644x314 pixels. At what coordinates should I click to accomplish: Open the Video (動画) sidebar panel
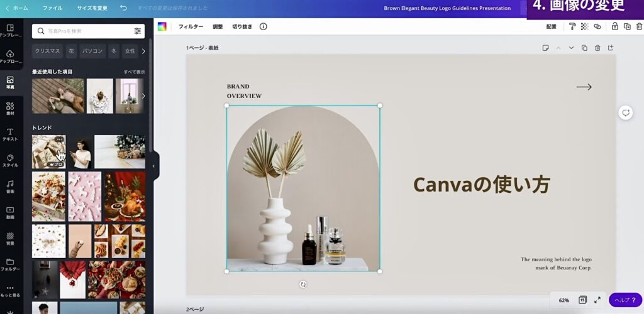(10, 213)
